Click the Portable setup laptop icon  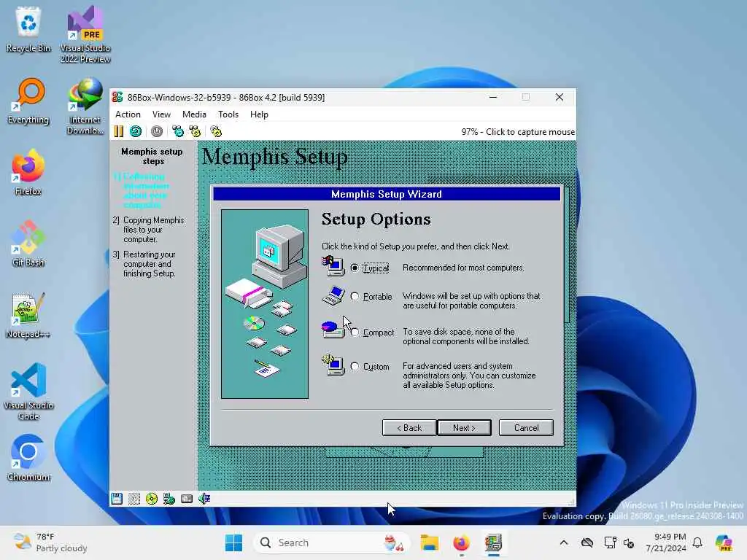coord(333,295)
